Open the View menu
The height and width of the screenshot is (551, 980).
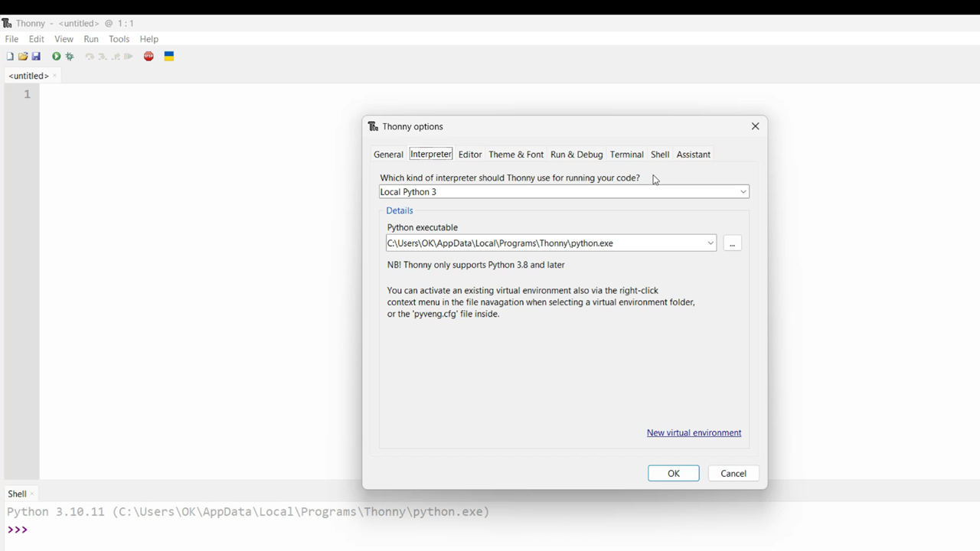(64, 39)
